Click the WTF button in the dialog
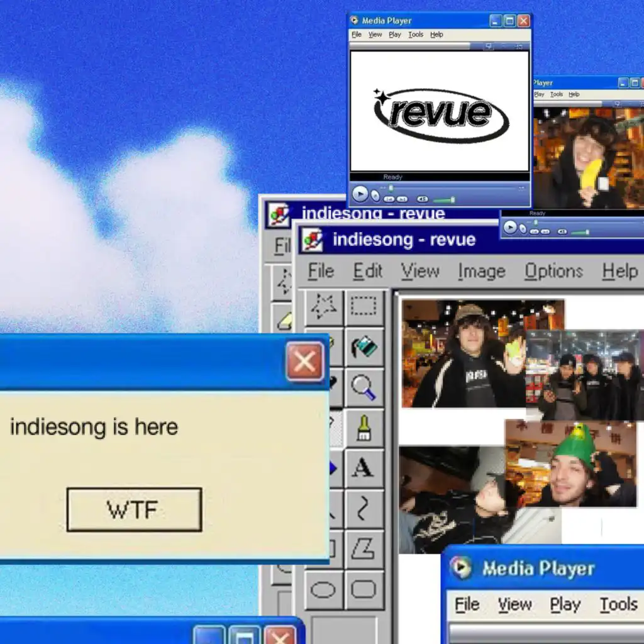This screenshot has width=644, height=644. click(x=135, y=509)
